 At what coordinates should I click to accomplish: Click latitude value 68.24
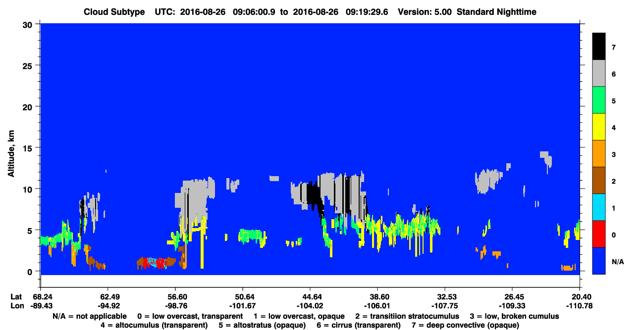click(x=42, y=297)
